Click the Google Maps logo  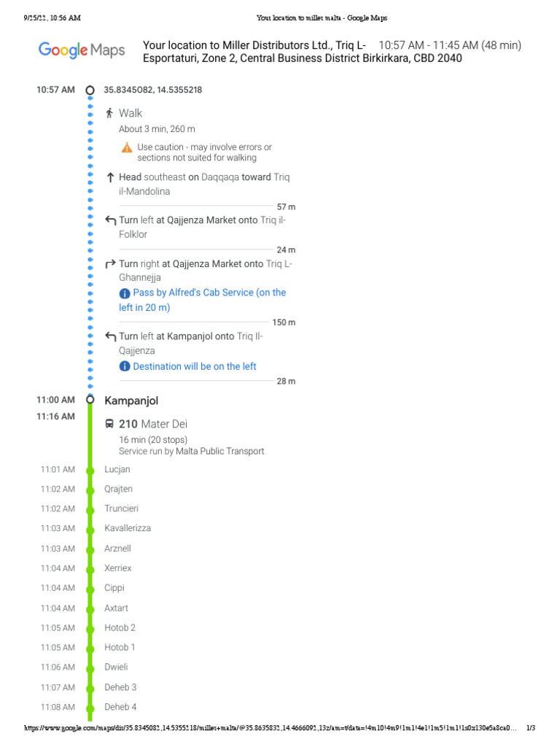(82, 50)
